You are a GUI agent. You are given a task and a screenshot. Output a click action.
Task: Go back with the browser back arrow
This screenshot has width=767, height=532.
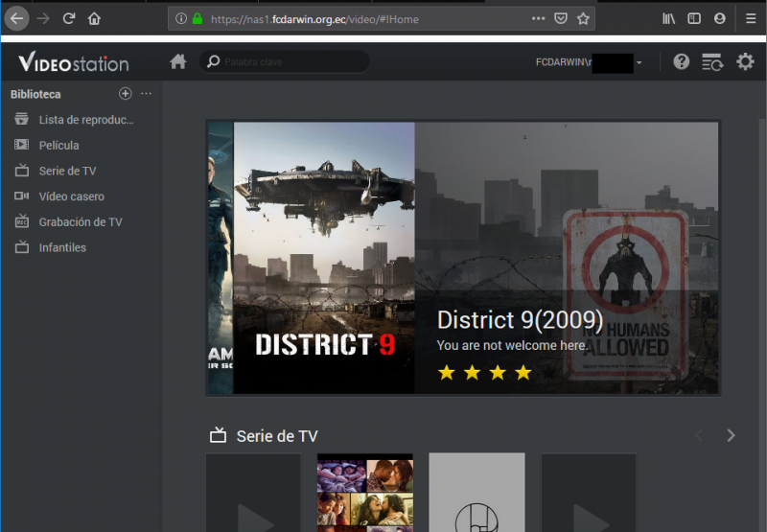(16, 19)
